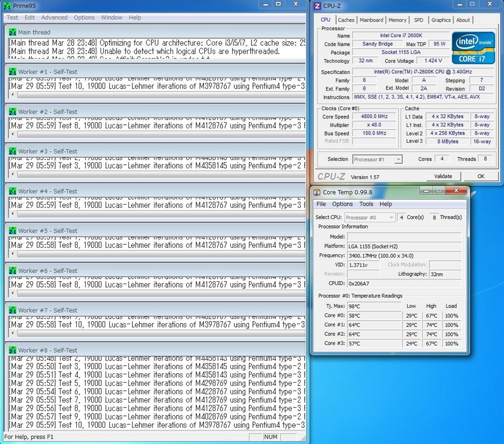Open the Advanced menu in Prime95

(x=54, y=18)
